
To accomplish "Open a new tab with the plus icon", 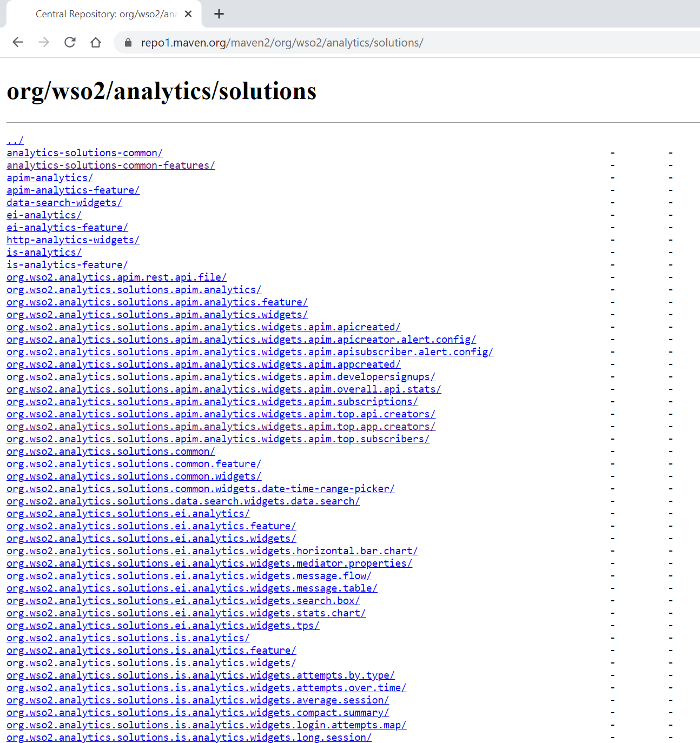I will pyautogui.click(x=219, y=14).
